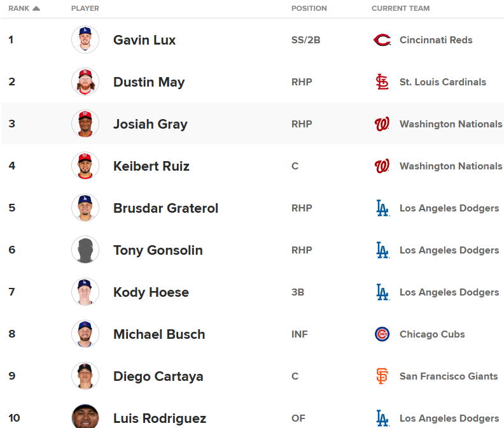Sort the table by Rank arrow
This screenshot has height=428, width=504.
tap(36, 8)
